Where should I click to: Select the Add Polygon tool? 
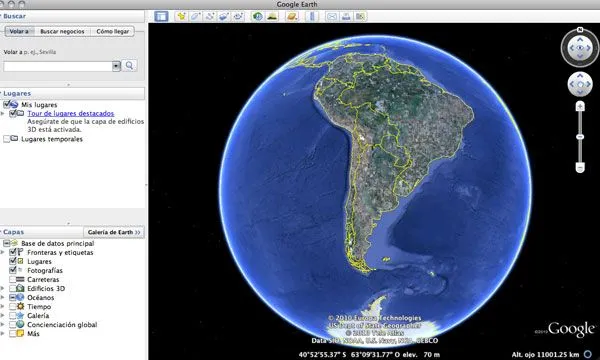click(x=196, y=16)
